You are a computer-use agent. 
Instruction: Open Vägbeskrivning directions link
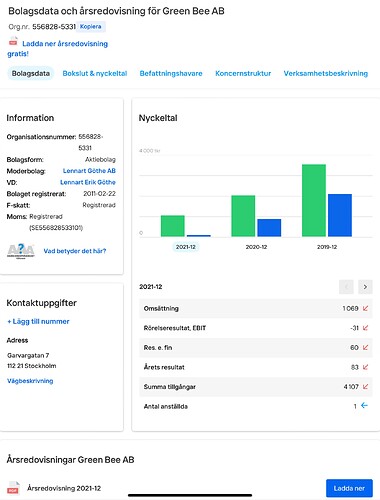point(30,381)
